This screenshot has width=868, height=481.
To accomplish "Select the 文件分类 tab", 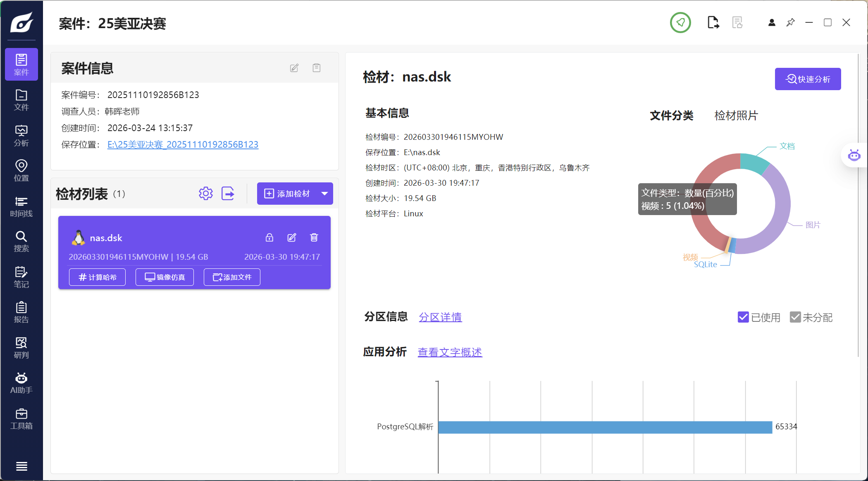I will [x=671, y=115].
